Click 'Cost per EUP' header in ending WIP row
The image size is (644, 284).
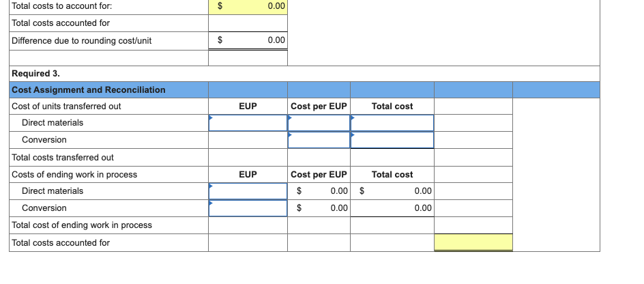pyautogui.click(x=319, y=174)
